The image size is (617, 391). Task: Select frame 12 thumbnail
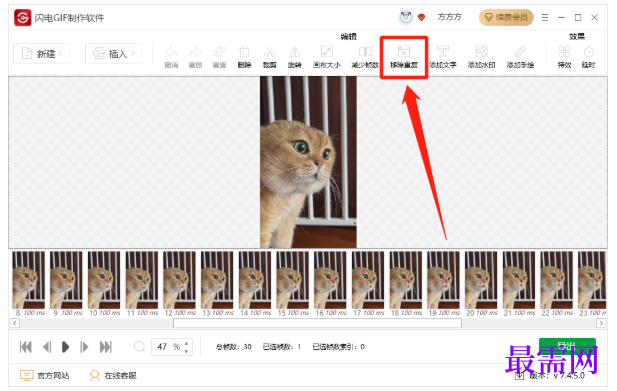click(179, 280)
